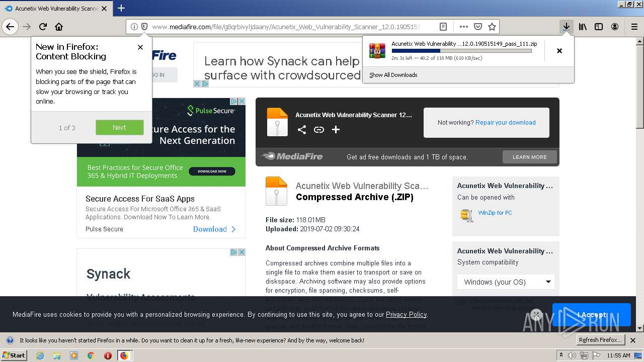
Task: Open the Firefox hamburger menu
Action: coord(634,27)
